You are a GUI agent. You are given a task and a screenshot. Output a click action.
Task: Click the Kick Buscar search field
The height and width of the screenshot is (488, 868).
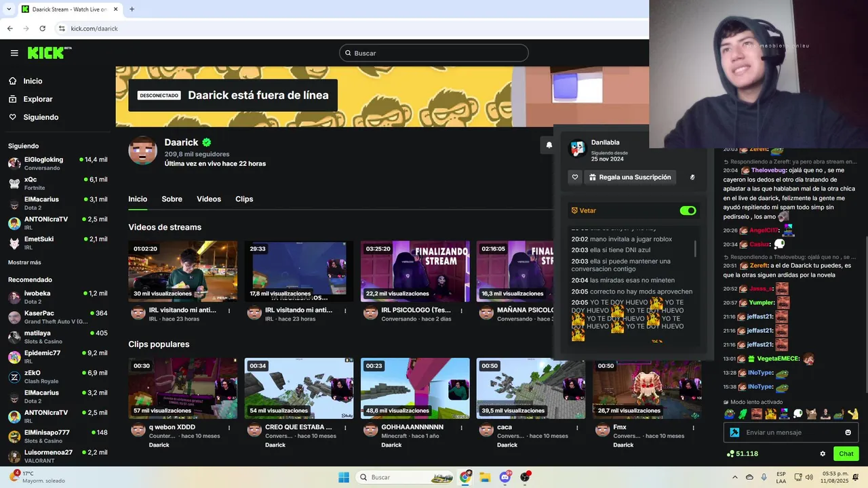[434, 53]
